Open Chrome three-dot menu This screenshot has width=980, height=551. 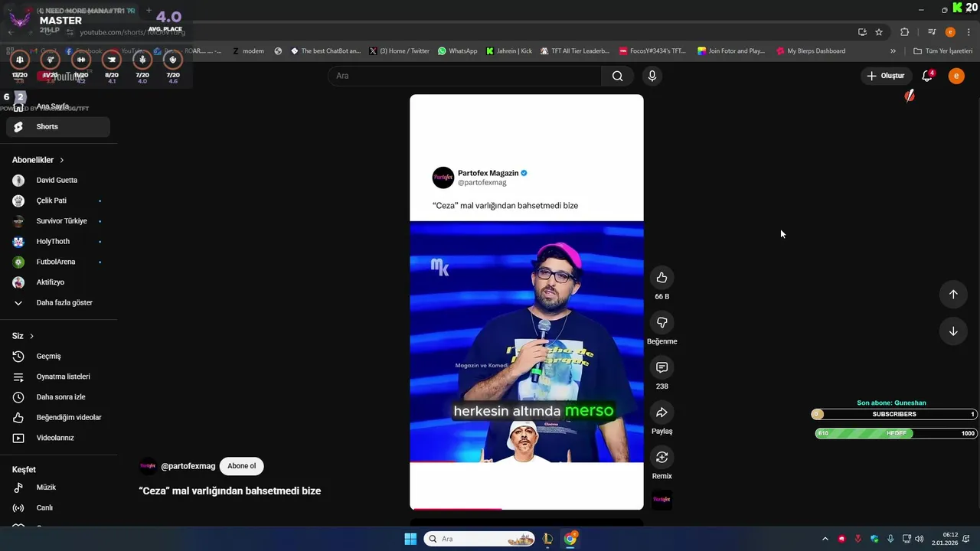click(x=969, y=32)
